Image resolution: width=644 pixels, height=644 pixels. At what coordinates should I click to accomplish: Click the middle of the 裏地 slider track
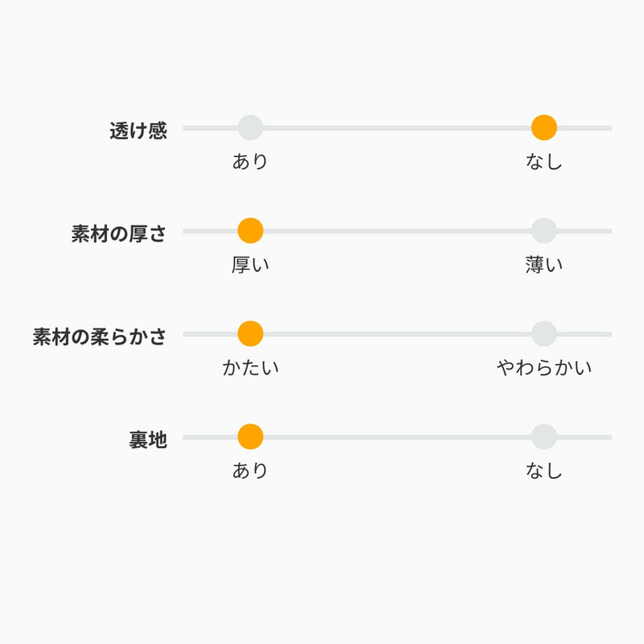click(397, 437)
